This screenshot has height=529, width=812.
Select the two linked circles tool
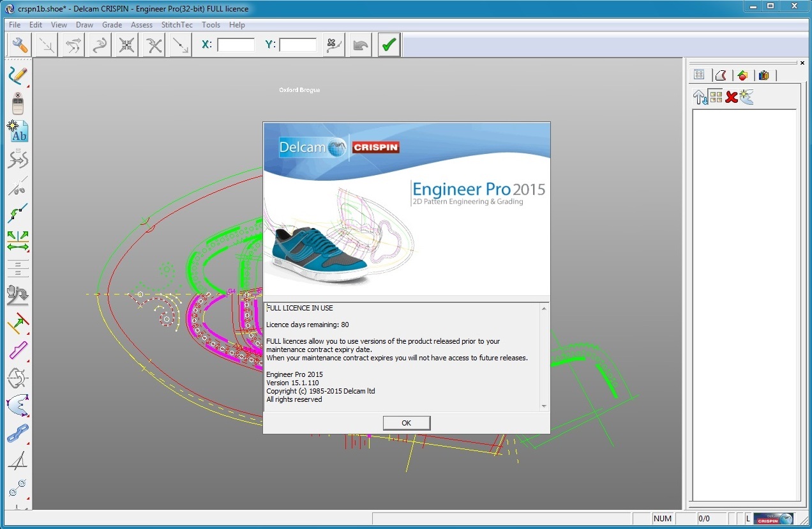[x=18, y=488]
